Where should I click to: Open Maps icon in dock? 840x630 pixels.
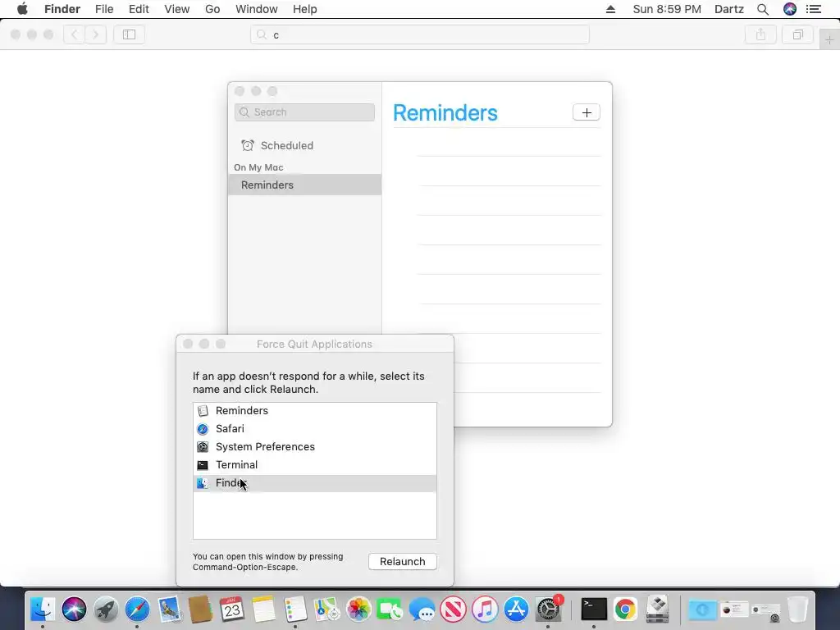(326, 609)
